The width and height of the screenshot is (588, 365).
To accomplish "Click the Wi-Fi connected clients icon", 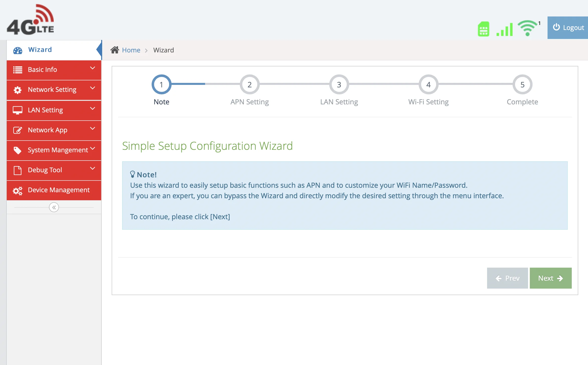I will [x=527, y=28].
